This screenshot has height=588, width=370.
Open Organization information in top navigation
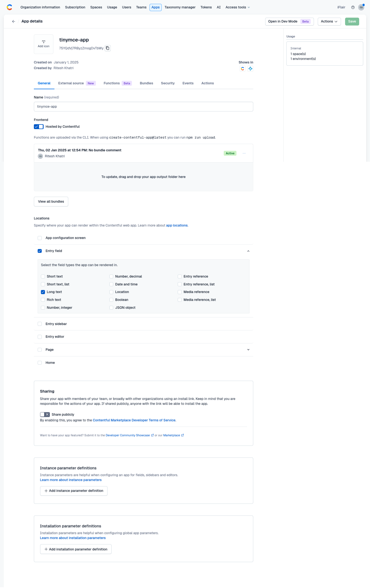coord(40,7)
